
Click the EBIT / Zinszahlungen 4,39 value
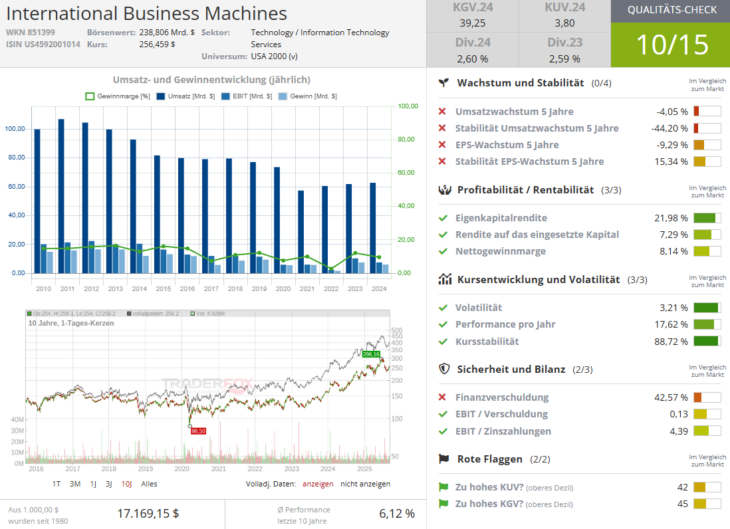tap(679, 431)
